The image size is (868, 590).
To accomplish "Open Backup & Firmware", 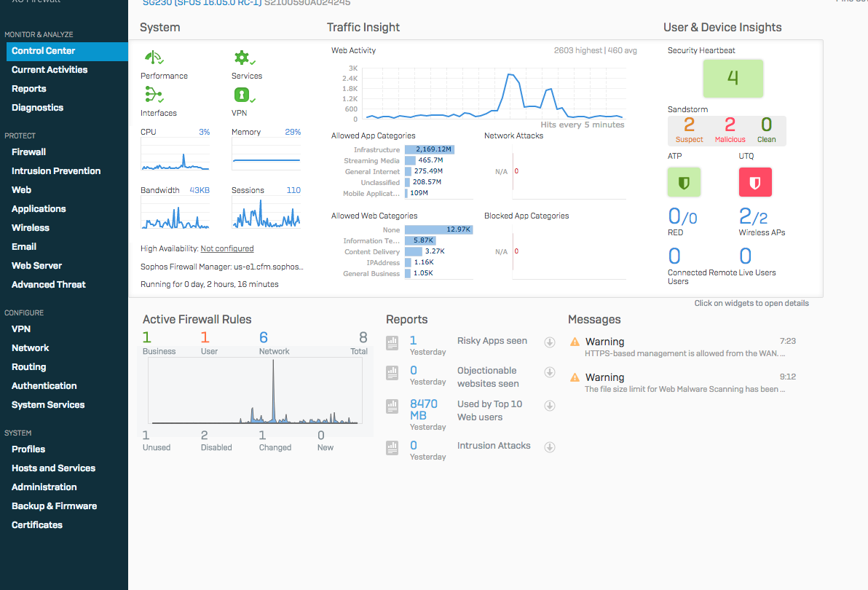I will tap(54, 506).
